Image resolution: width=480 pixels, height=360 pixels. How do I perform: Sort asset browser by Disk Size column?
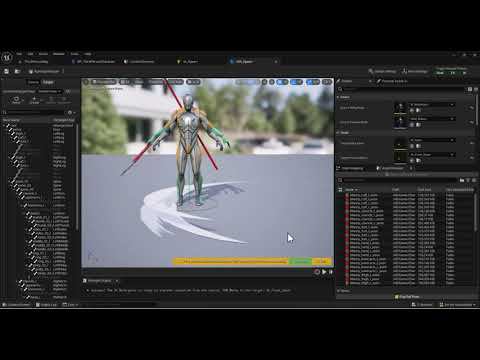424,190
